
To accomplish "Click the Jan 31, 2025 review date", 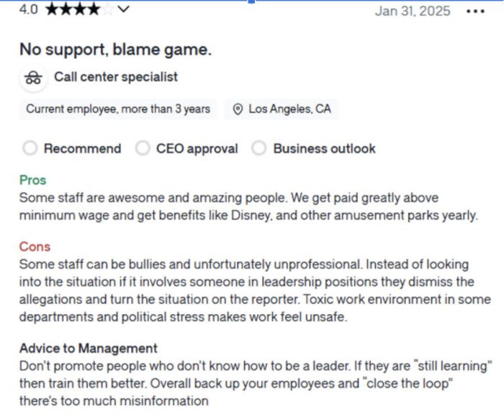I will 413,12.
